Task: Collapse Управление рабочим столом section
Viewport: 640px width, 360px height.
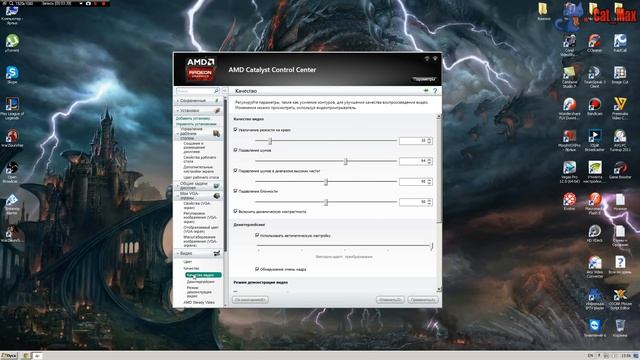Action: [178, 133]
